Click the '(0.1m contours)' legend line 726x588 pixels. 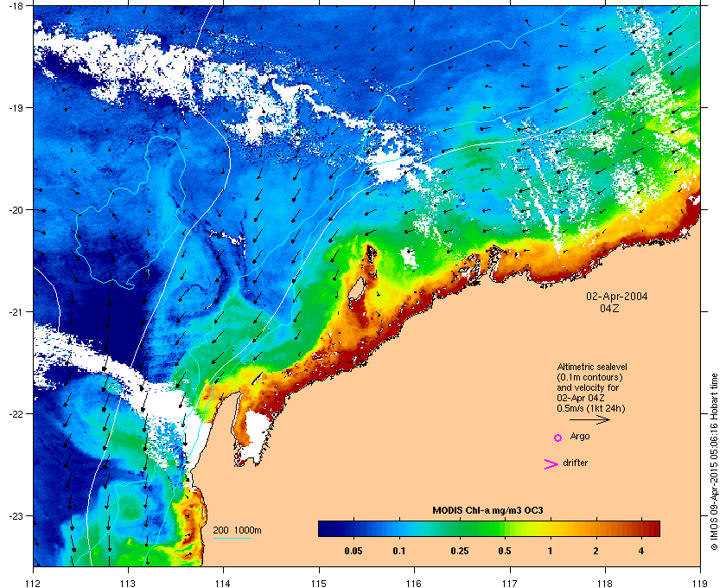[589, 377]
